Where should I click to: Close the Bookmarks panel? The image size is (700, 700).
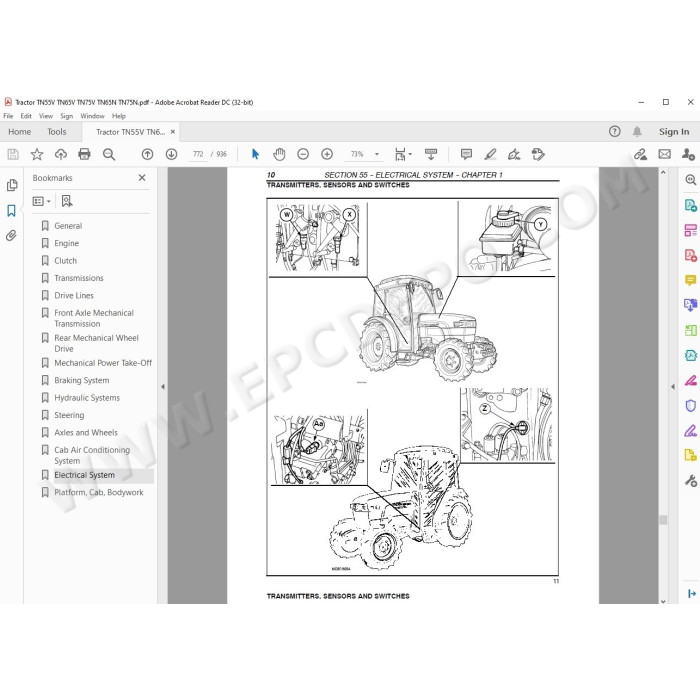coord(142,178)
